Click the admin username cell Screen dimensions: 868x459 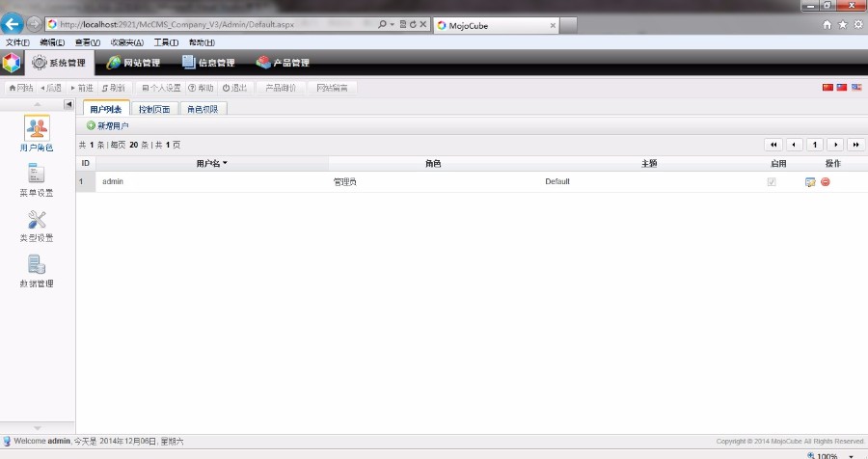coord(113,181)
